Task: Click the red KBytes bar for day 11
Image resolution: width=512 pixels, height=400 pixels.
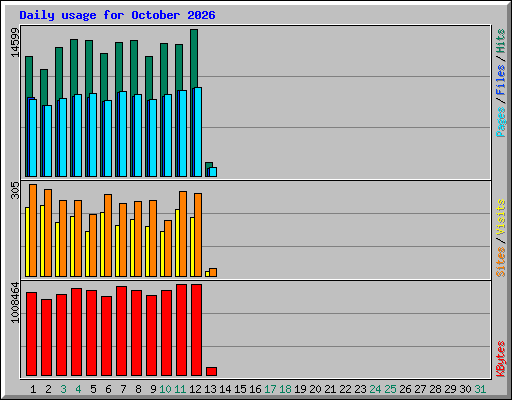Action: click(181, 330)
